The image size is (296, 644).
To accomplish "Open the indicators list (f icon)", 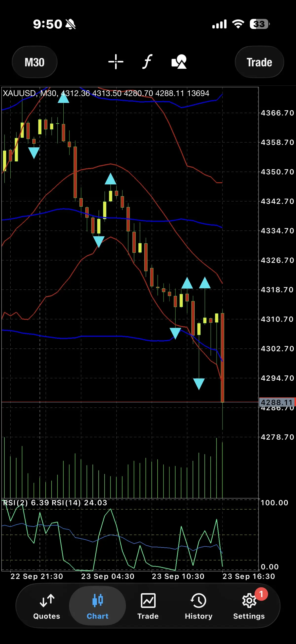I will 147,61.
